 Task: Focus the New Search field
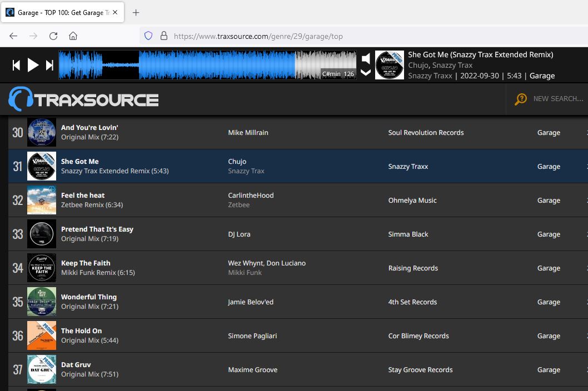pos(558,99)
